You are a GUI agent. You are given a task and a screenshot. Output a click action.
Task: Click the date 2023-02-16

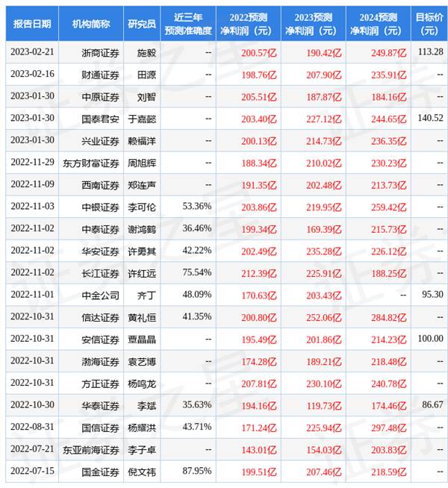tap(32, 74)
